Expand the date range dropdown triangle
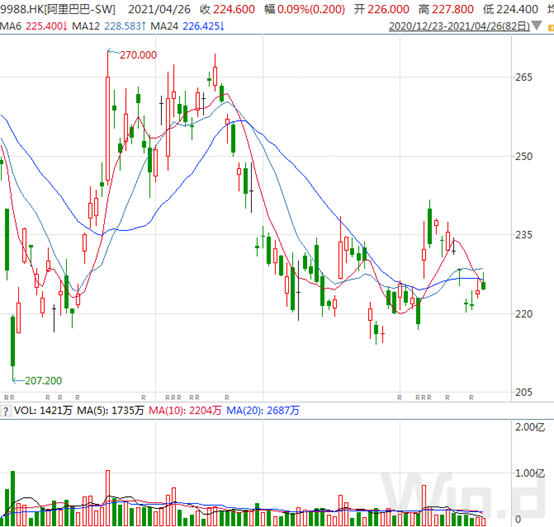The width and height of the screenshot is (554, 527). pos(536,26)
